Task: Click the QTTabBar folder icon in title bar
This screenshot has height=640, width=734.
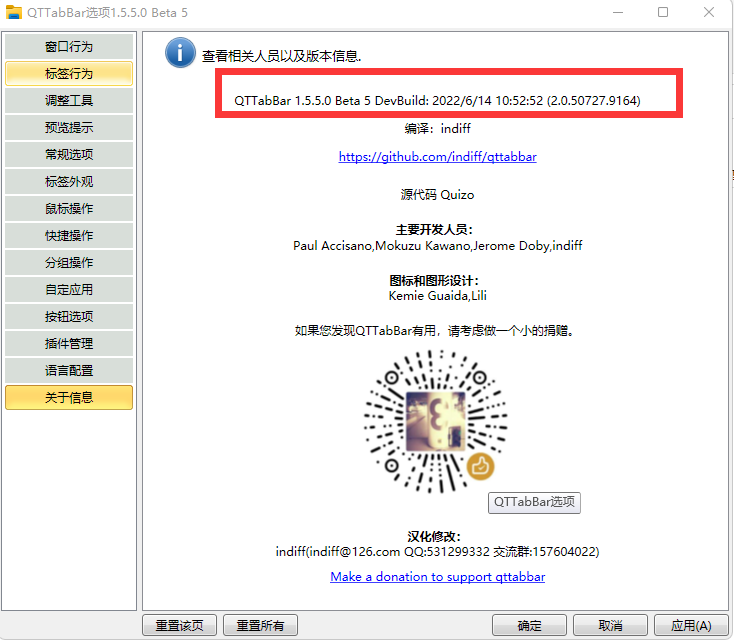Action: [14, 12]
